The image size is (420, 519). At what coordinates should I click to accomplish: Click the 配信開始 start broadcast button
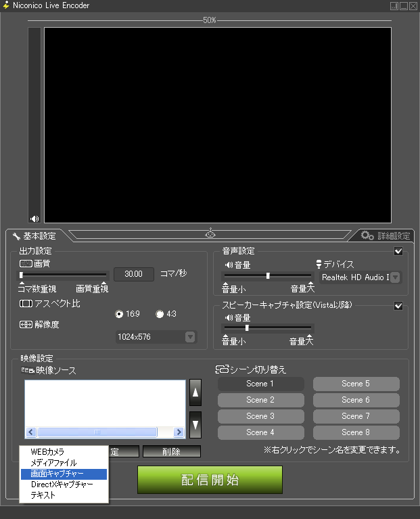[210, 480]
